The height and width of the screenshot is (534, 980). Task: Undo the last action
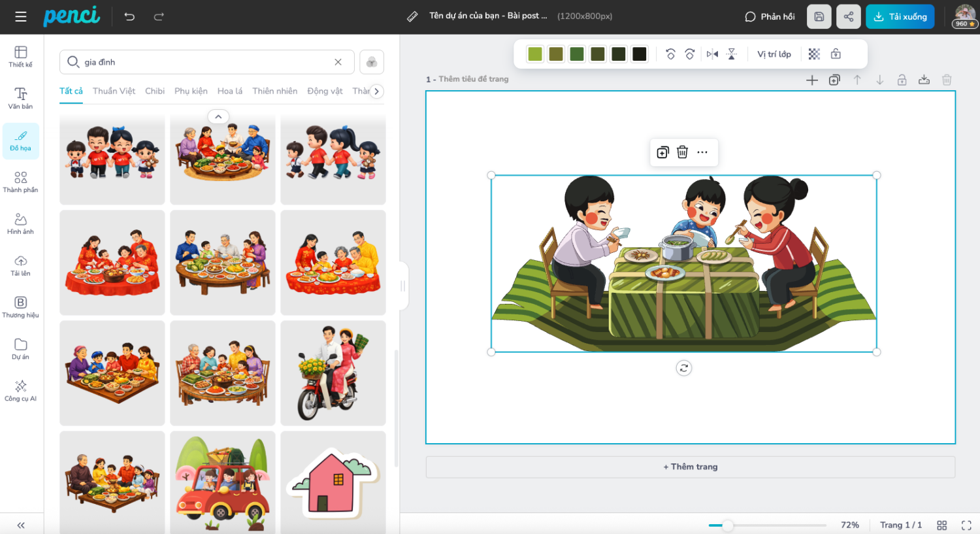[129, 16]
